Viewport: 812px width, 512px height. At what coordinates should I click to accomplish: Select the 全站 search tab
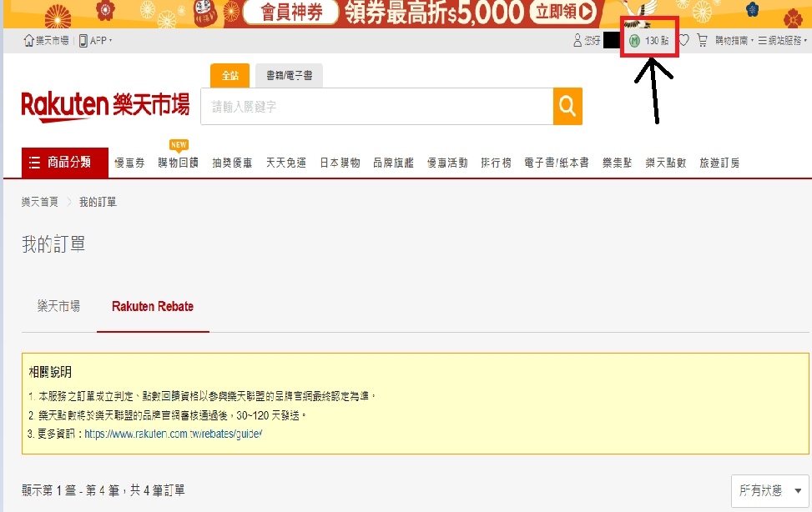point(230,76)
